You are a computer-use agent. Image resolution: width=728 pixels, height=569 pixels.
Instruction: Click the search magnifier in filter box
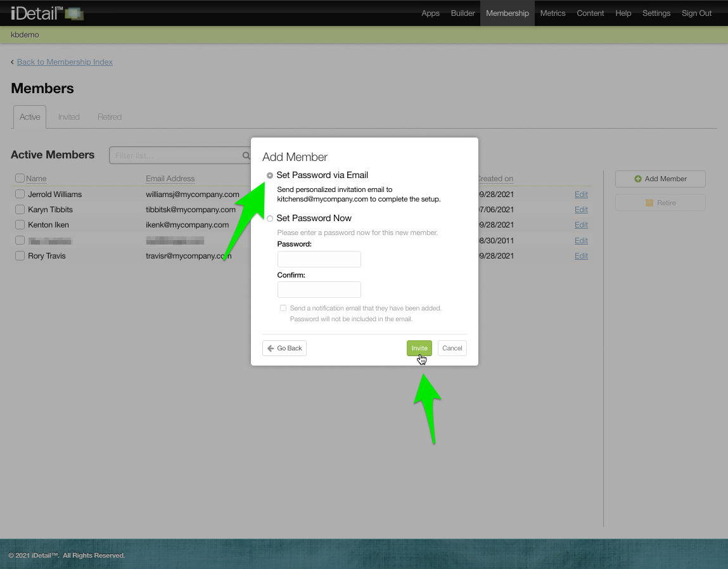pos(246,156)
